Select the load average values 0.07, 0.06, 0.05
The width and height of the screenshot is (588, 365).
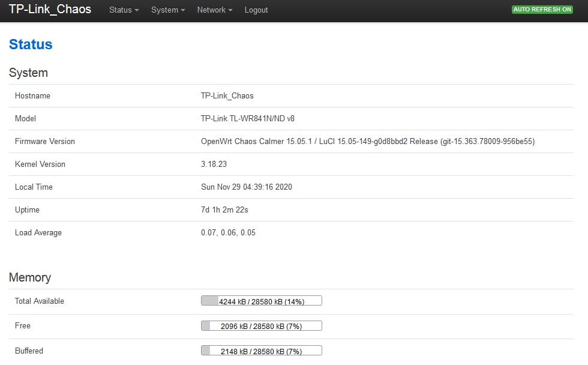(x=228, y=232)
